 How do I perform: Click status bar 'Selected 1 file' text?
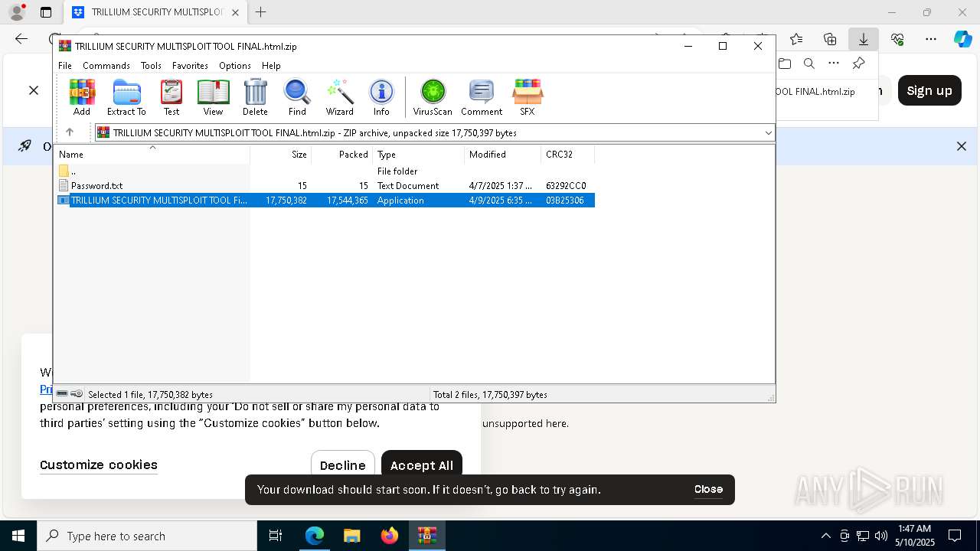[150, 395]
